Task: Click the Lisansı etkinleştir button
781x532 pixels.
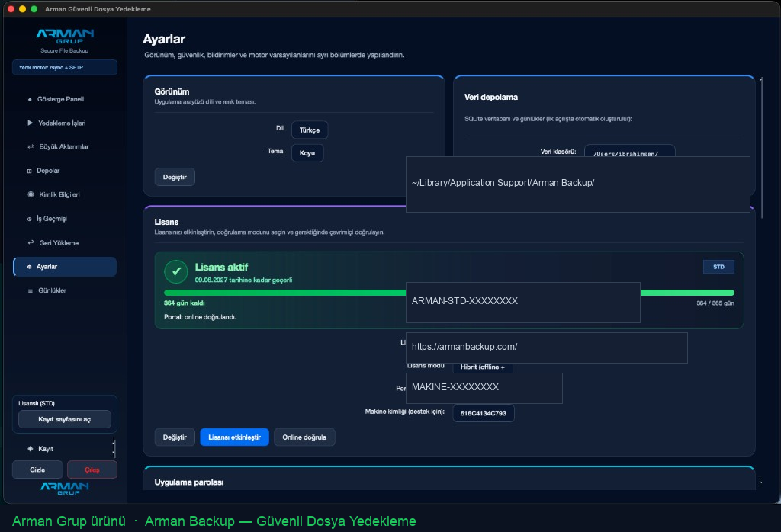Action: [x=235, y=437]
